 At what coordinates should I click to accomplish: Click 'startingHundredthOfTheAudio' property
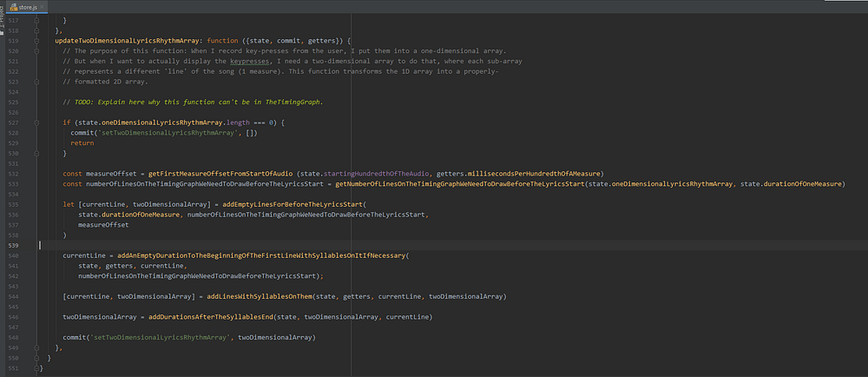pos(376,173)
